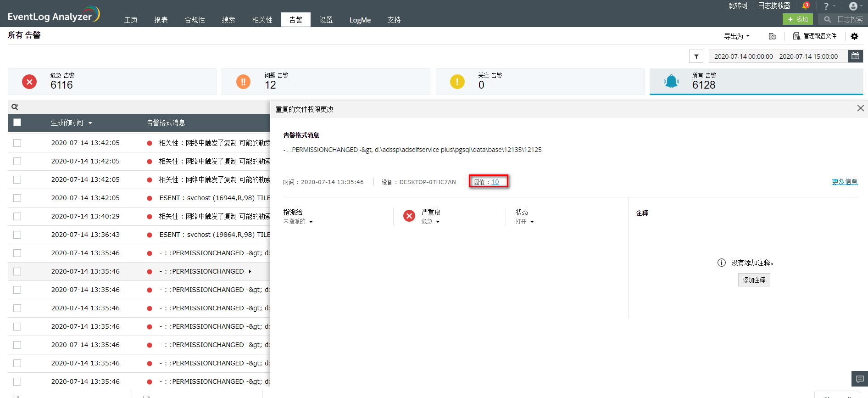868x398 pixels.
Task: Click the 跳转到 jump-to link
Action: [738, 6]
